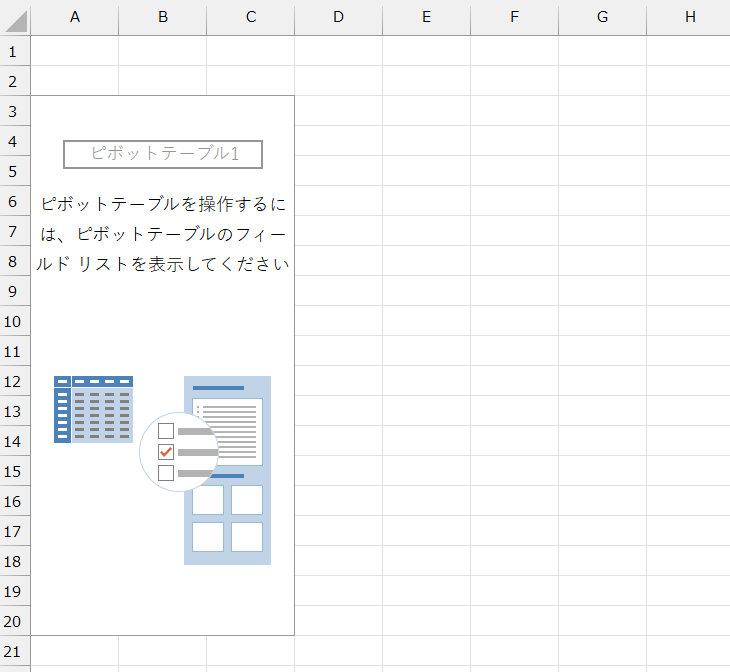Click the red checked checkbox in the illustration
Viewport: 730px width, 672px height.
tap(166, 452)
